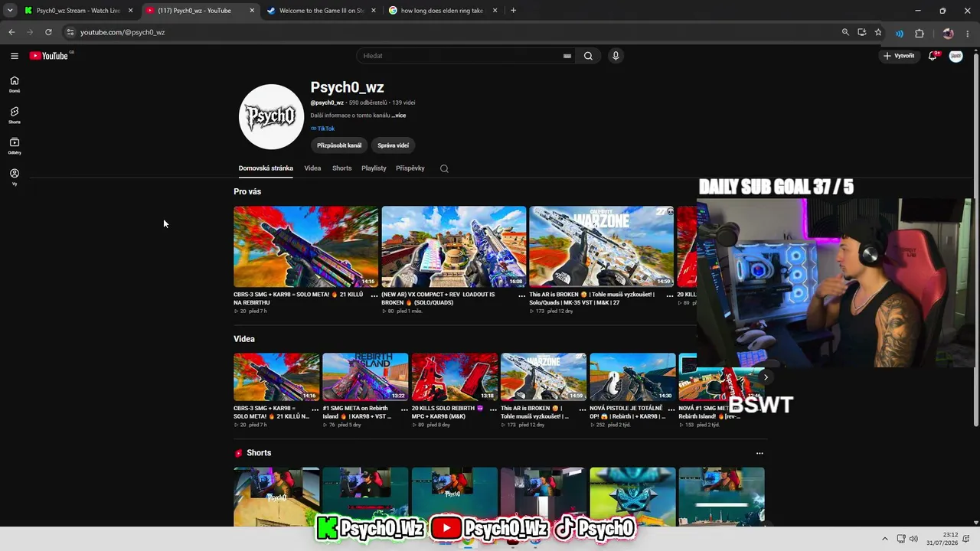The width and height of the screenshot is (980, 551).
Task: Open YouTube notifications bell
Action: point(933,56)
